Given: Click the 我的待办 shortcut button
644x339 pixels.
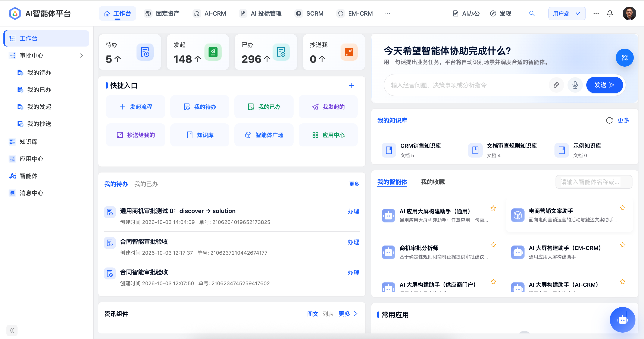Looking at the screenshot, I should [200, 107].
